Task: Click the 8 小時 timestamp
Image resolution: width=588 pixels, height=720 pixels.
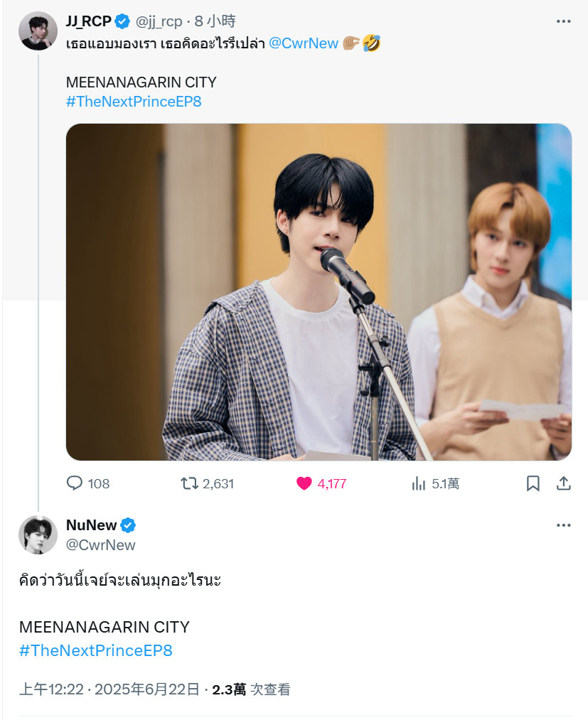Action: point(215,21)
